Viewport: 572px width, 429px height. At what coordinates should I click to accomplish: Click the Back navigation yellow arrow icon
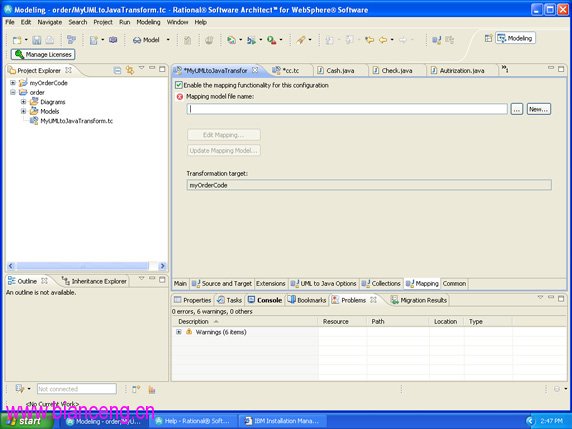(383, 40)
